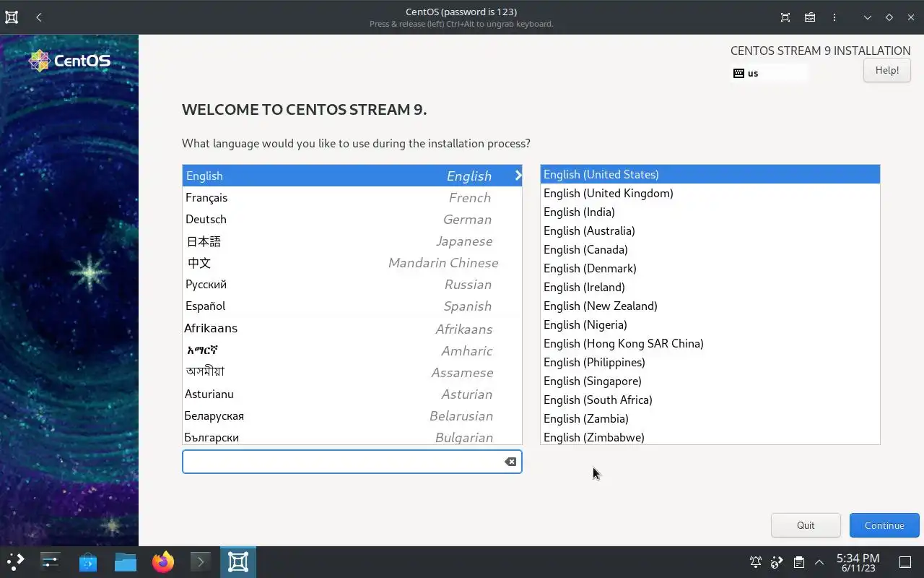
Task: Select 日本語 (Japanese) language
Action: [x=352, y=241]
